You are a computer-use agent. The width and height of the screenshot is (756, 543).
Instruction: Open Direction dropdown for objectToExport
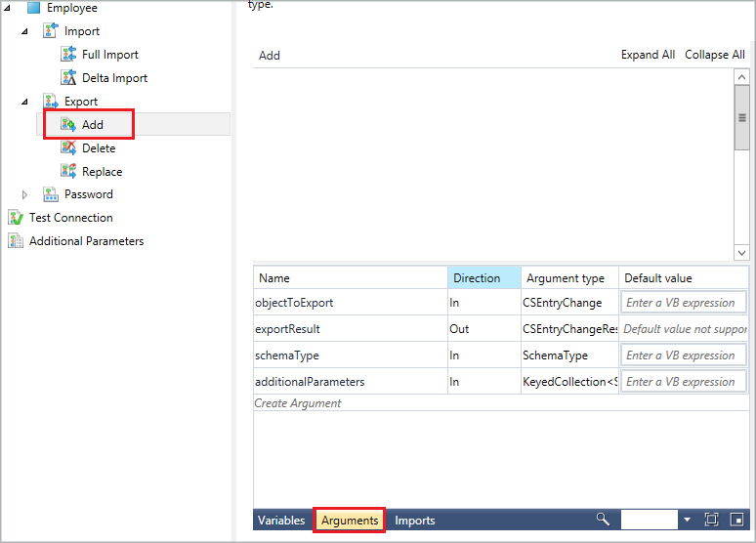click(x=484, y=303)
